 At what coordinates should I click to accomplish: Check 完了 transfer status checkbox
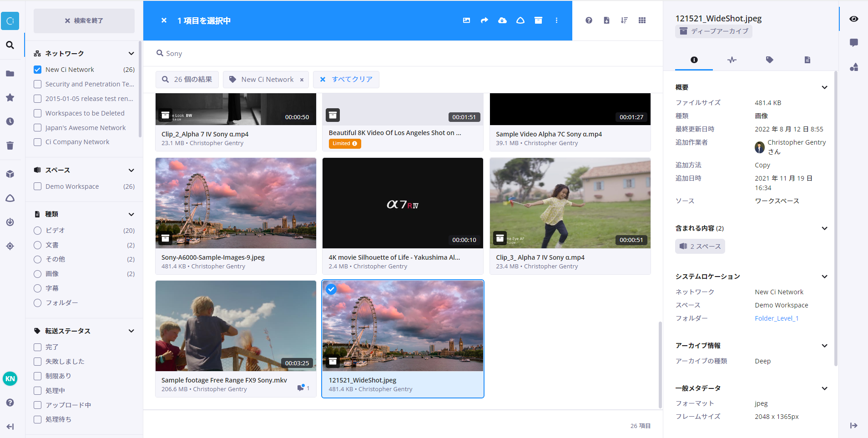(x=38, y=347)
